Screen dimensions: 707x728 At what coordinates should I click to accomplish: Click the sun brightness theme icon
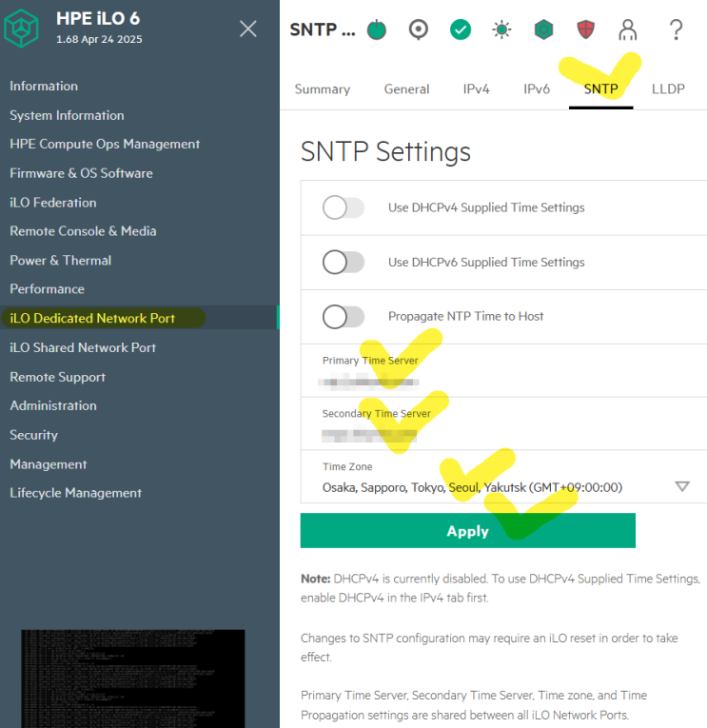point(501,30)
